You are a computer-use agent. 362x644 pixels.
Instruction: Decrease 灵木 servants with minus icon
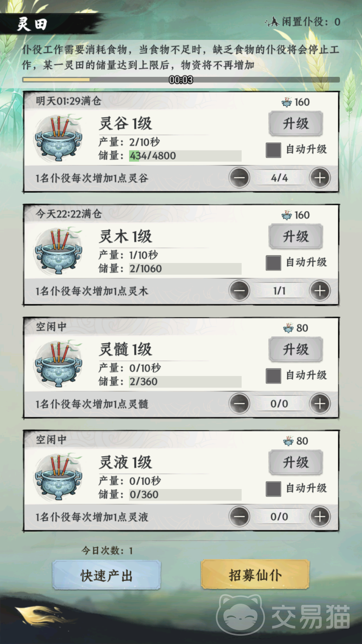[x=240, y=291]
